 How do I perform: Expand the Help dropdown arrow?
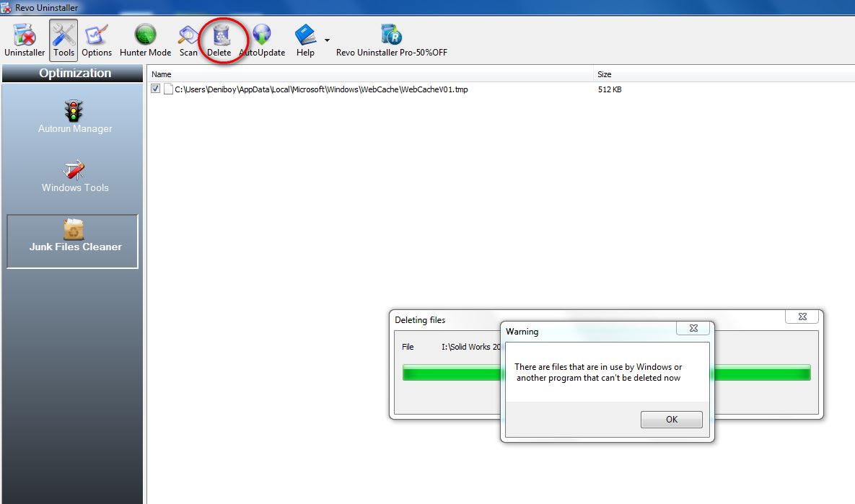point(327,40)
